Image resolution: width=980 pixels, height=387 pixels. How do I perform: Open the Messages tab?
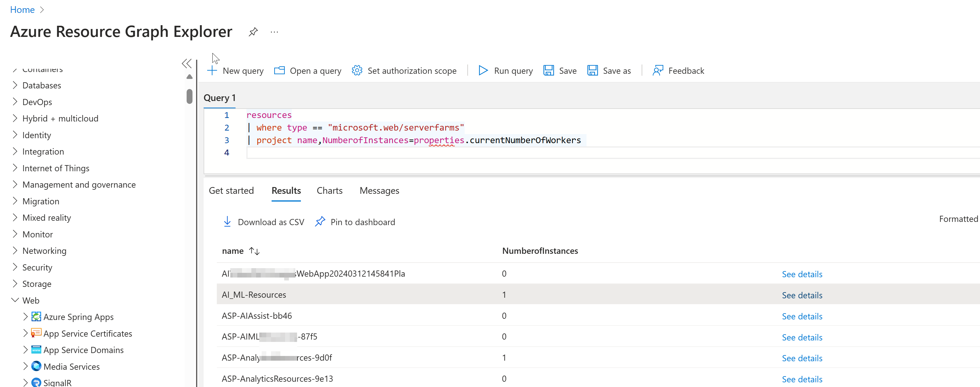tap(379, 191)
